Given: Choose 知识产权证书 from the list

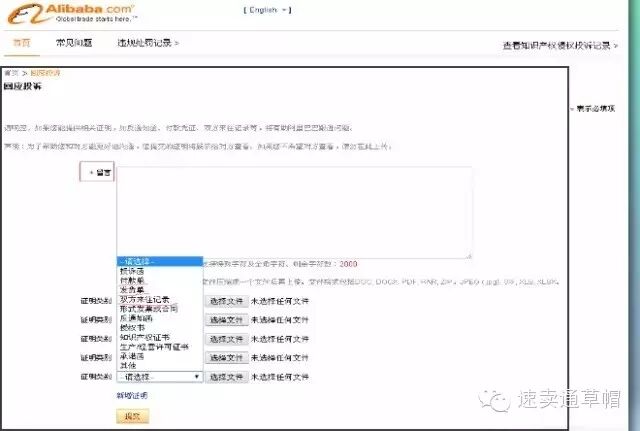Looking at the screenshot, I should 160,337.
